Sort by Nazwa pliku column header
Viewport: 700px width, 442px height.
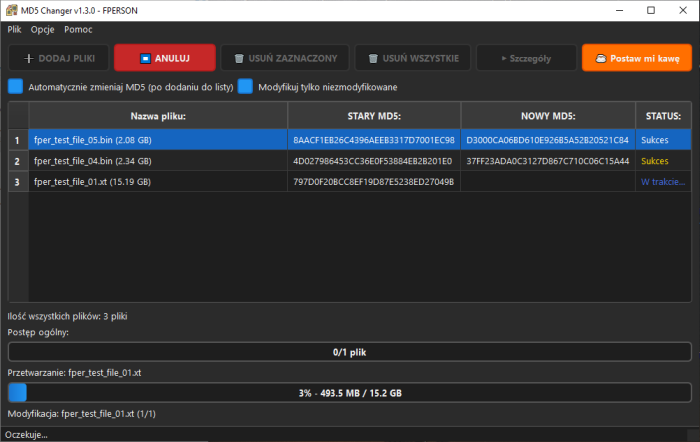158,116
